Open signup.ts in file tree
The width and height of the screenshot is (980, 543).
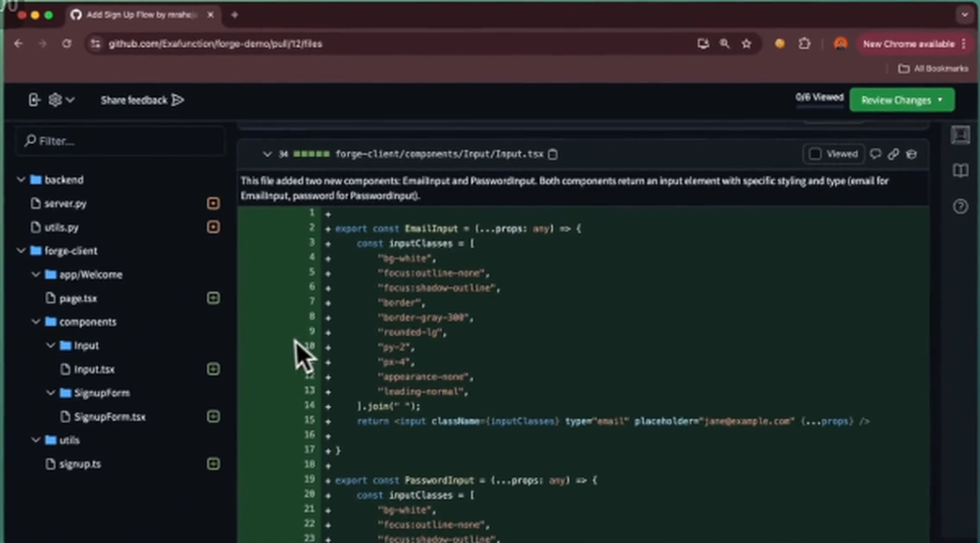click(79, 464)
